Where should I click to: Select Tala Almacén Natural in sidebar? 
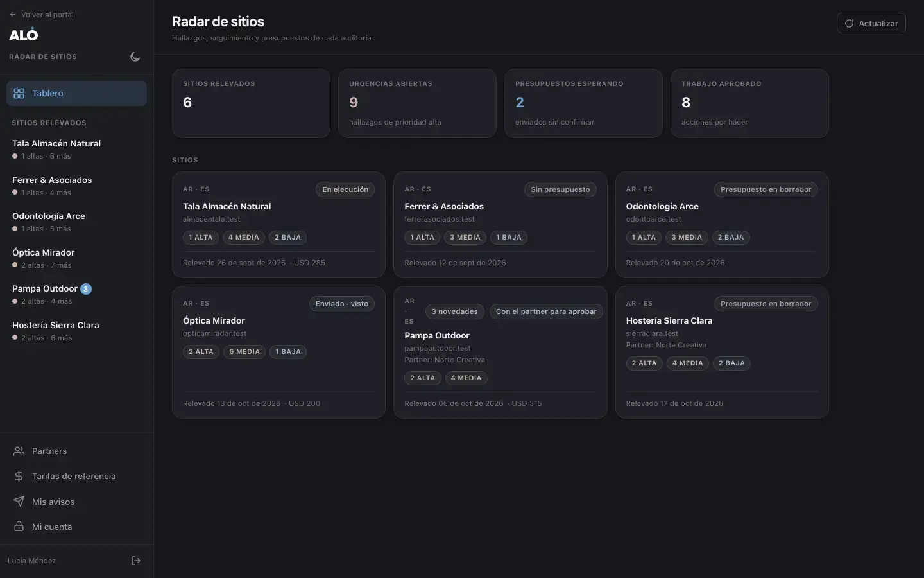click(x=76, y=149)
